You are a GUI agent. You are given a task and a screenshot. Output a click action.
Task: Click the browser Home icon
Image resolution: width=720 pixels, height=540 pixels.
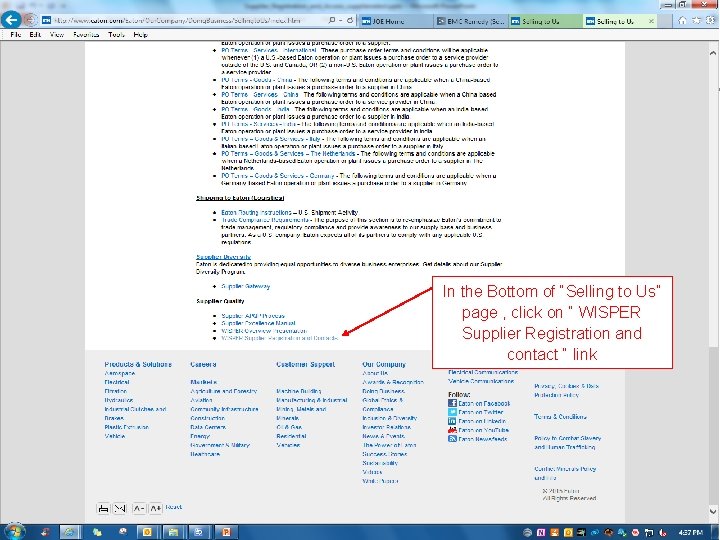pos(682,21)
